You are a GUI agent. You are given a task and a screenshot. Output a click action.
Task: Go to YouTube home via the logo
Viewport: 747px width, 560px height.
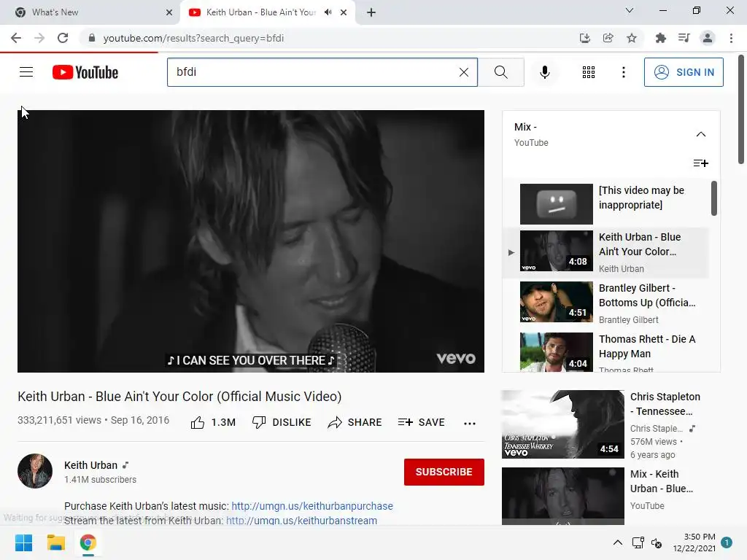(x=85, y=72)
